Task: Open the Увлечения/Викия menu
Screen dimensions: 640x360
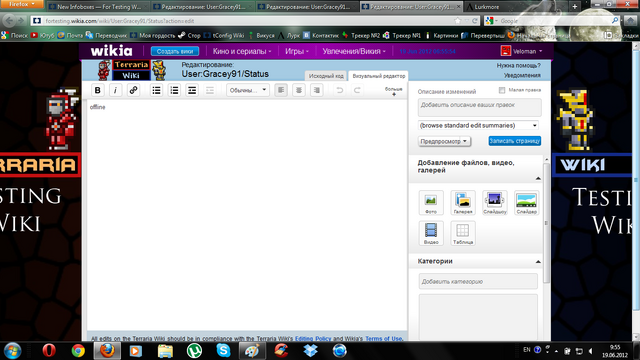Action: coord(354,51)
